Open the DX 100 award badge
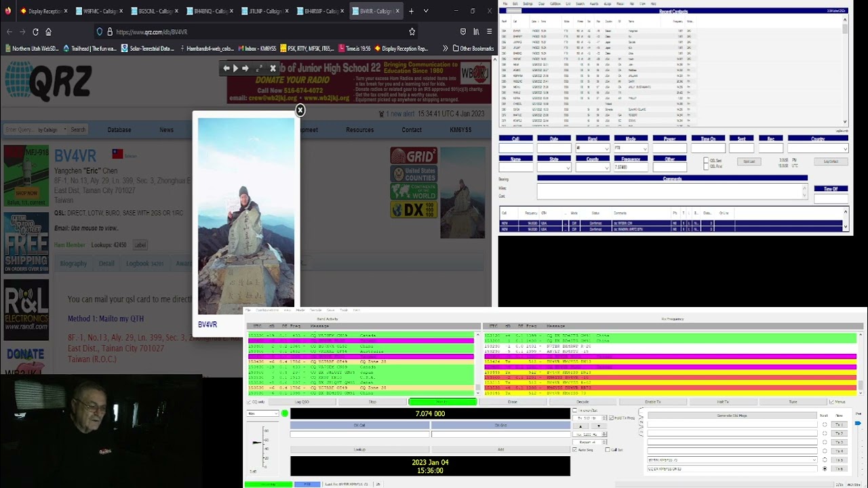Image resolution: width=868 pixels, height=488 pixels. (x=414, y=210)
